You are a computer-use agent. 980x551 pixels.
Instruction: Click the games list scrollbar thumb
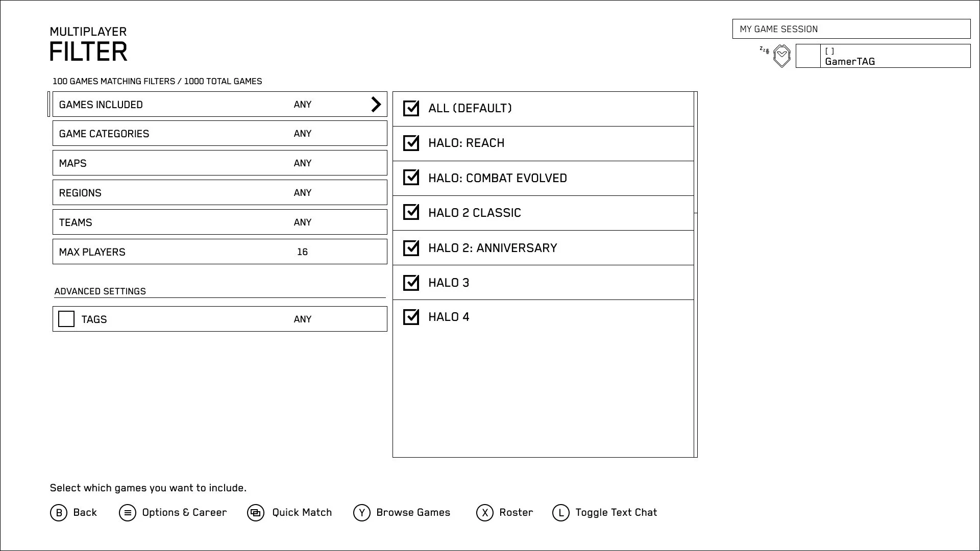click(x=696, y=153)
